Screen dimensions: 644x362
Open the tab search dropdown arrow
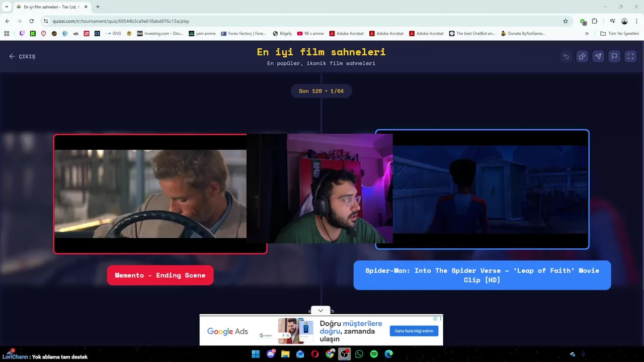7,7
